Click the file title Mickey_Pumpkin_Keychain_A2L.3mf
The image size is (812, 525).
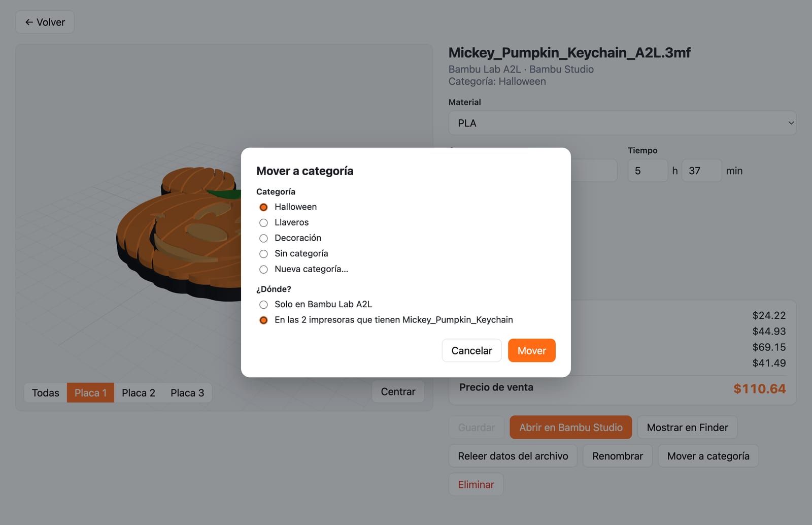[569, 53]
